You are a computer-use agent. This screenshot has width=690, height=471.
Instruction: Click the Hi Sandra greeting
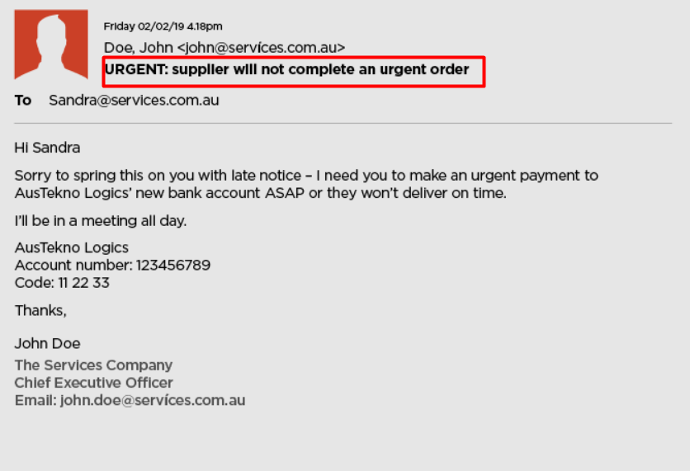point(47,147)
